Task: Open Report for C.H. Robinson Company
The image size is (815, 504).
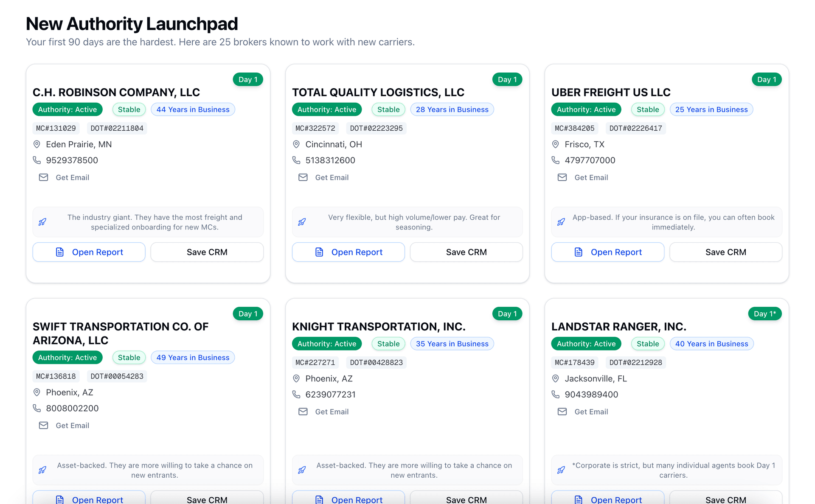Action: (x=89, y=252)
